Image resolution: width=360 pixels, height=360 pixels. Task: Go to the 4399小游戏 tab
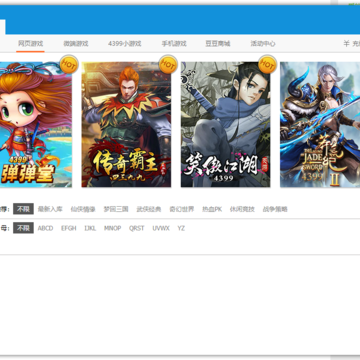coord(125,44)
